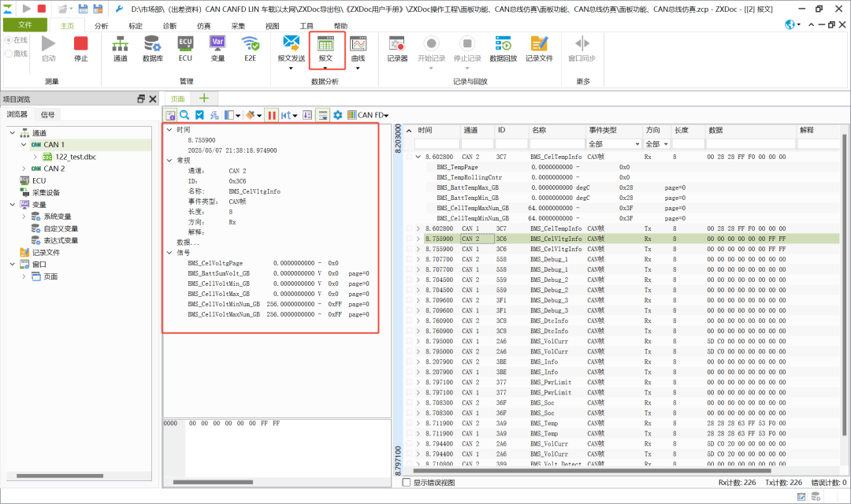Click the red 停止 stop button in ribbon
The height and width of the screenshot is (504, 851).
click(x=81, y=49)
